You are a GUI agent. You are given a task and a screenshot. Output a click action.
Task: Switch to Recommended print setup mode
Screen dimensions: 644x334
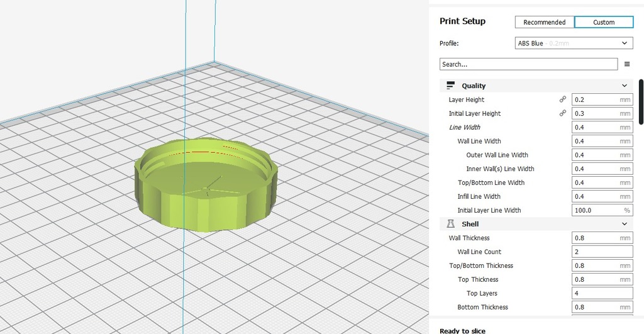544,22
